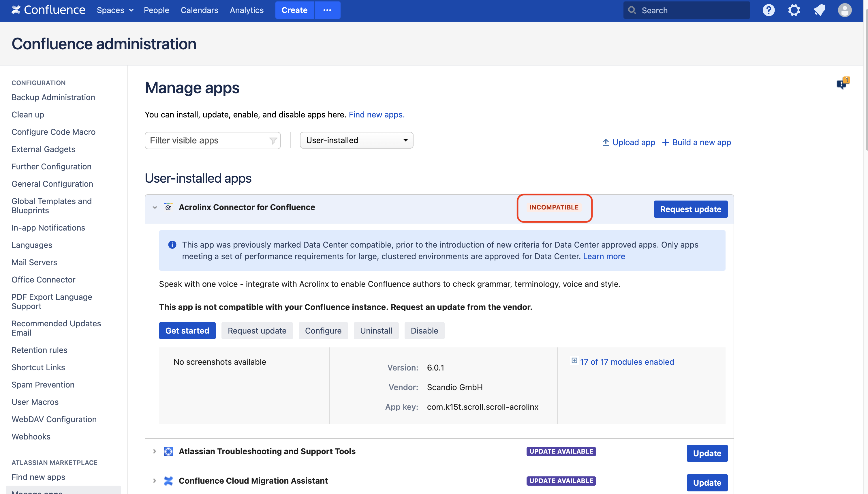Click the more options ellipsis next to Create
Viewport: 868px width, 494px height.
[327, 10]
